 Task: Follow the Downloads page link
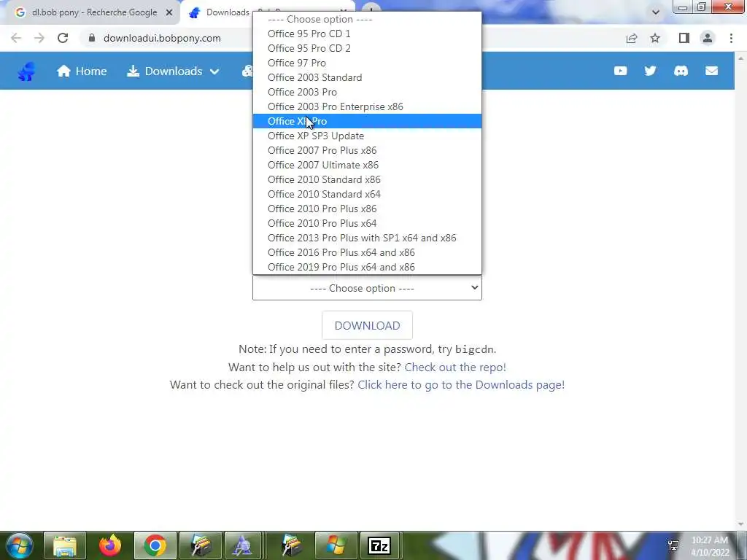point(461,385)
